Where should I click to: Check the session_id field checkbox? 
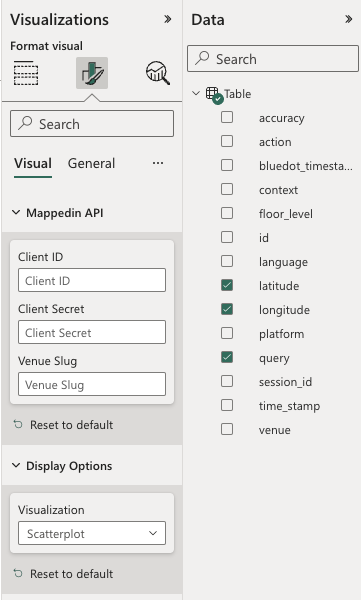click(227, 381)
